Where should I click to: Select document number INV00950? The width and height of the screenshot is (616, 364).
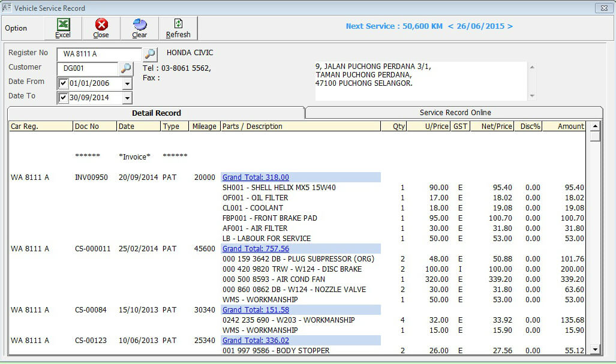(91, 178)
